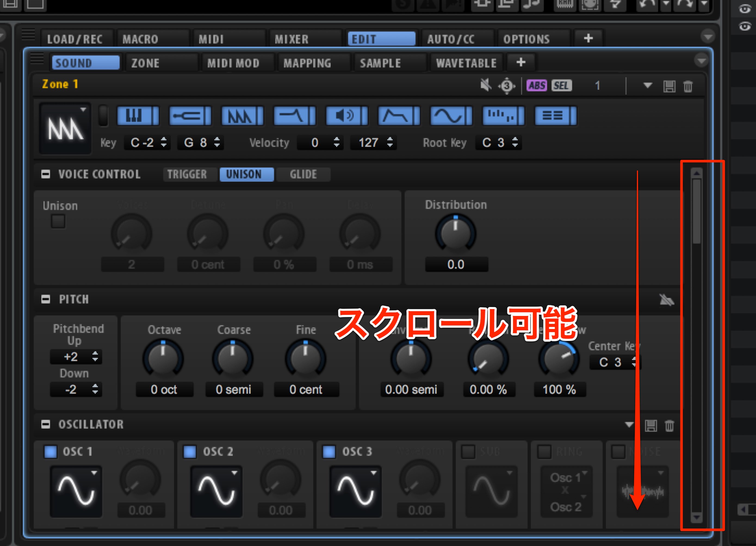The height and width of the screenshot is (546, 756).
Task: Open the Sound tab row options arrow
Action: tap(701, 60)
